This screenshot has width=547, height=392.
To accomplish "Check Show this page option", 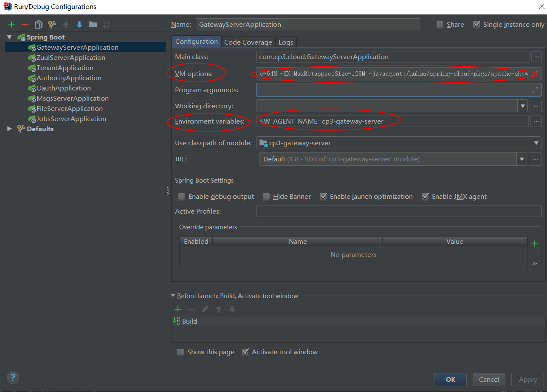I will coord(180,352).
